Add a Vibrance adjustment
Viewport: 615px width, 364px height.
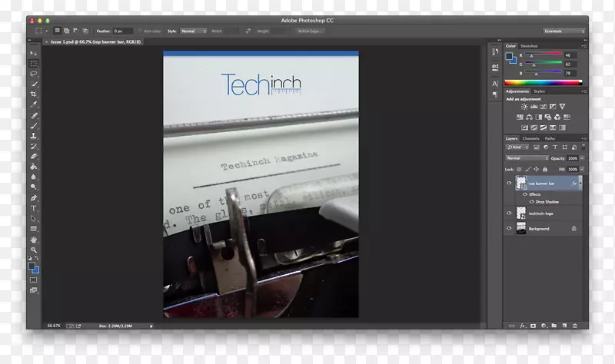pos(562,107)
